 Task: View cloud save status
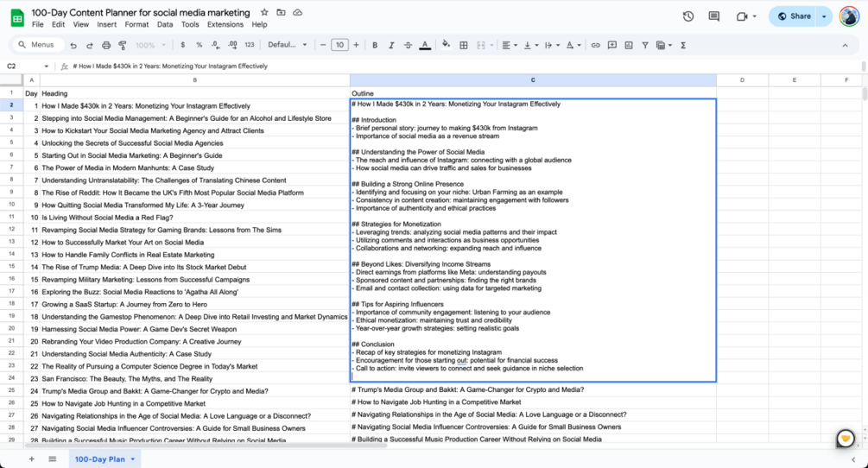pyautogui.click(x=298, y=12)
